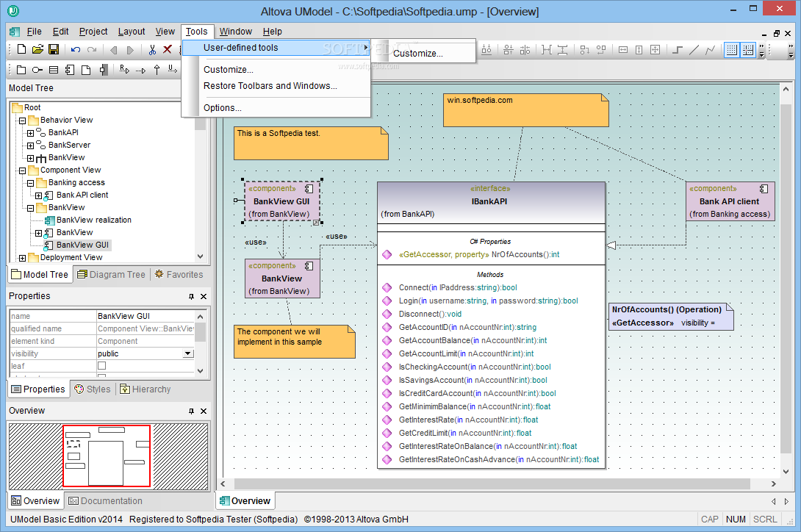Select the Usage dashed arrow tool
801x532 pixels.
tap(173, 70)
